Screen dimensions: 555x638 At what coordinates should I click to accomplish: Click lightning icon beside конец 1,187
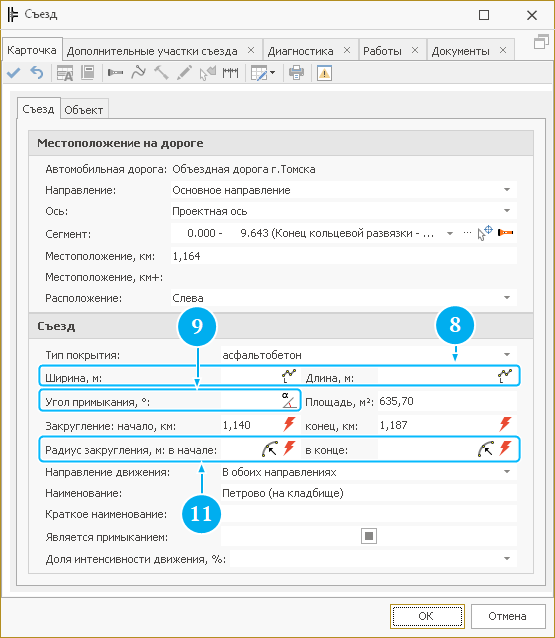505,424
